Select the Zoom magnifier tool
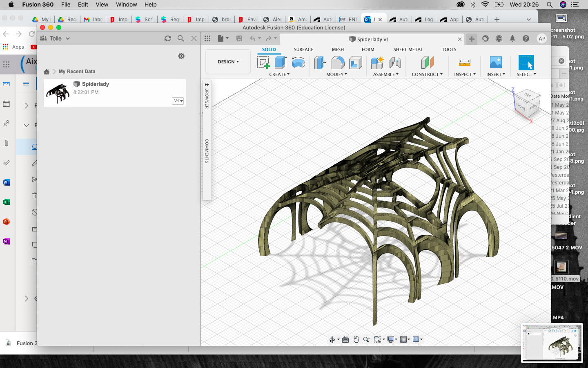The width and height of the screenshot is (588, 368). pos(367,339)
